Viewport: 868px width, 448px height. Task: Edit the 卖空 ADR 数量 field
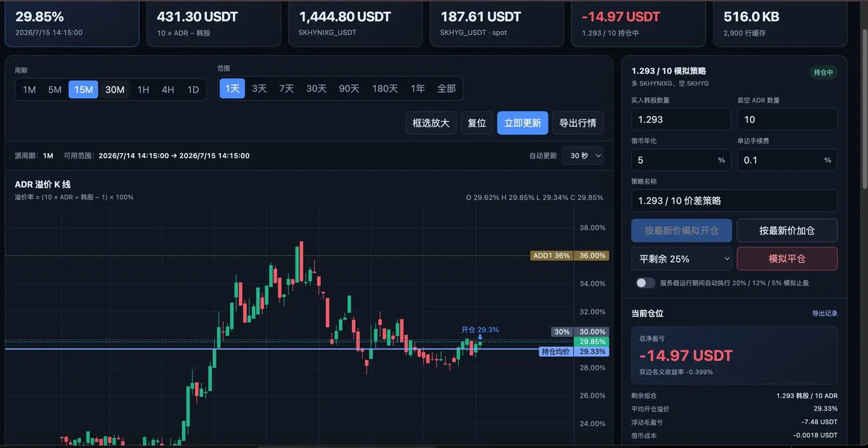point(787,120)
